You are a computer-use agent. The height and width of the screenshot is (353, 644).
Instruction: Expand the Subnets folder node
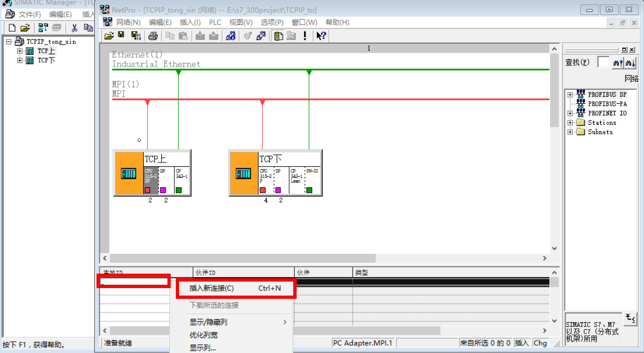coord(570,132)
